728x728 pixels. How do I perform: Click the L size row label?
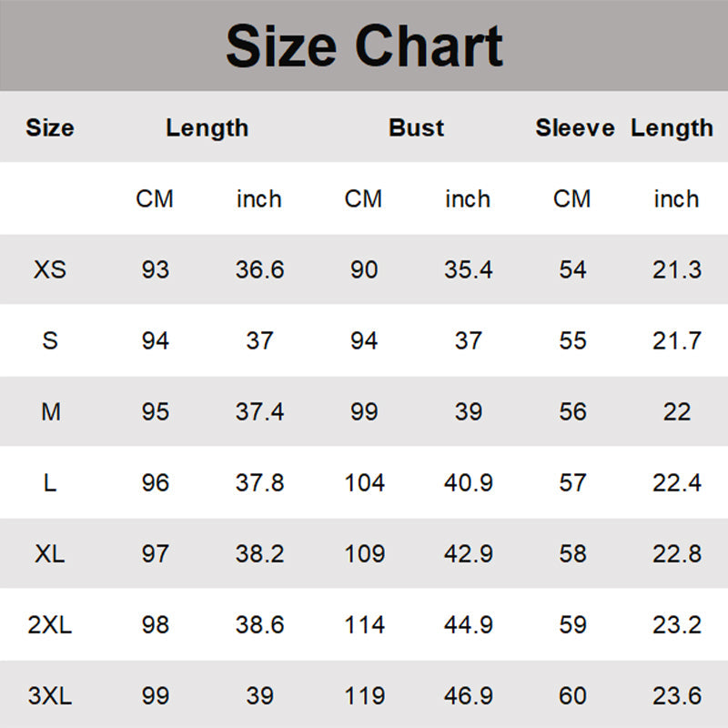(x=50, y=482)
